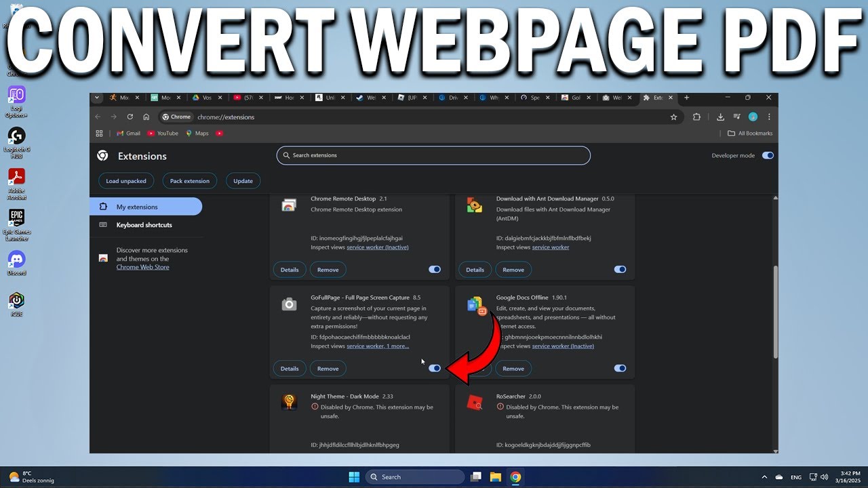Open Task View in the taskbar
Viewport: 868px width, 488px height.
476,476
